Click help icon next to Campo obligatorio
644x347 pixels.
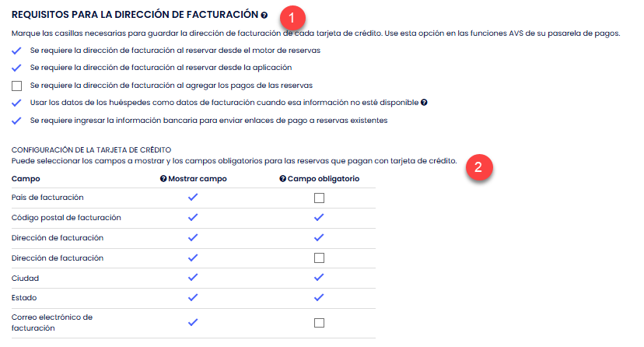click(283, 178)
